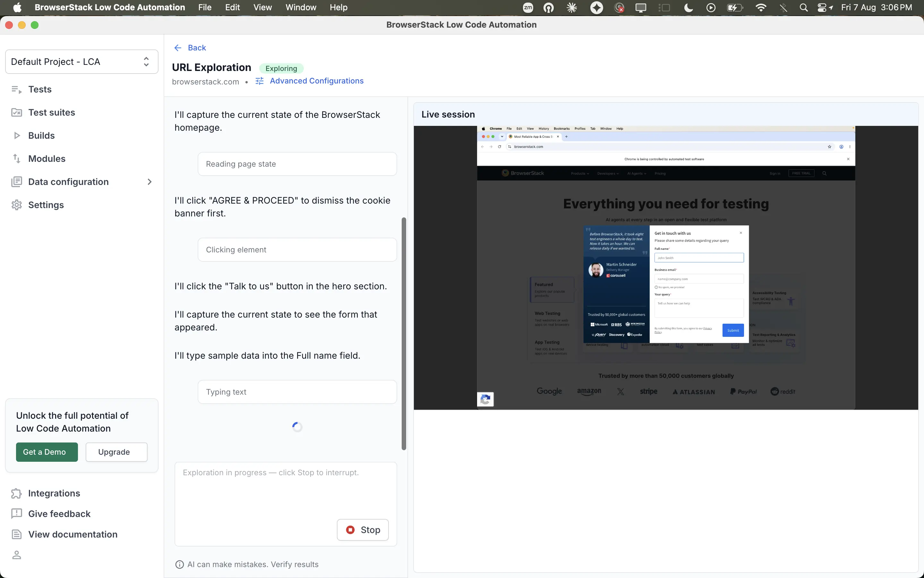Click the Typing text step card

(297, 392)
